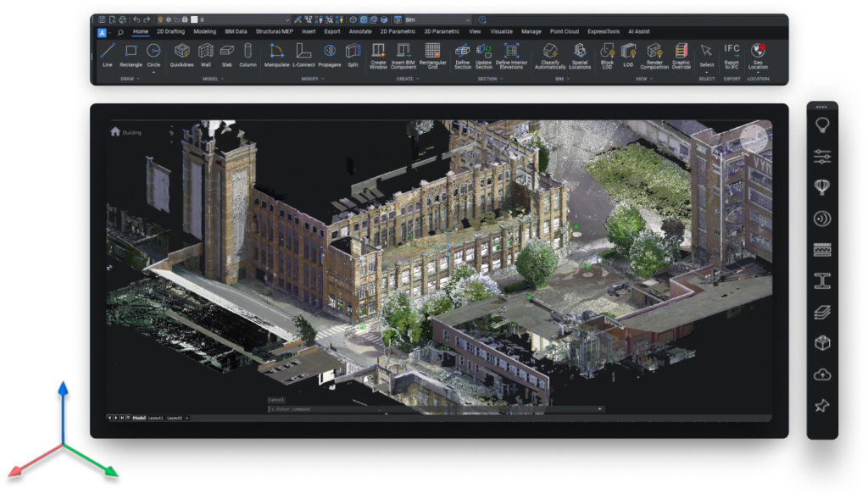Switch to the Point Cloud ribbon tab
This screenshot has width=868, height=499.
coord(564,31)
